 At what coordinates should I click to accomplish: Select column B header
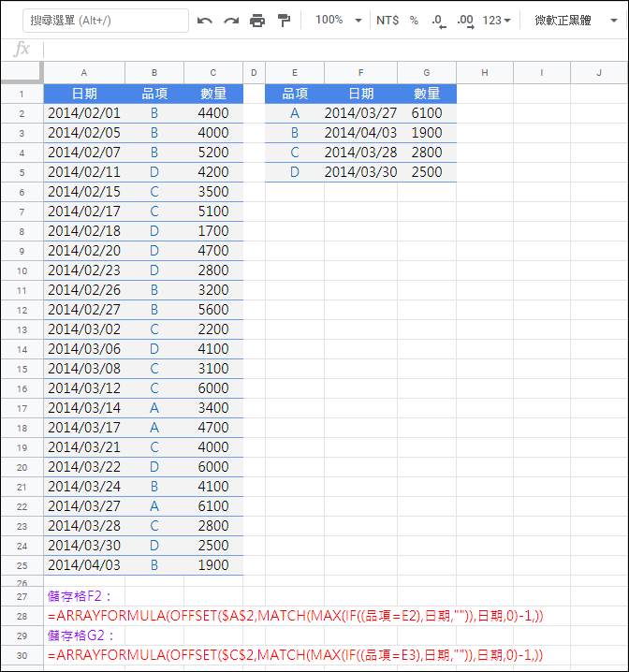coord(154,73)
